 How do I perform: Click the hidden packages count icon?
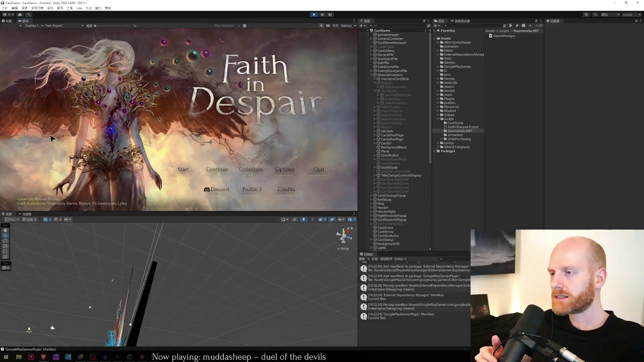(x=539, y=26)
